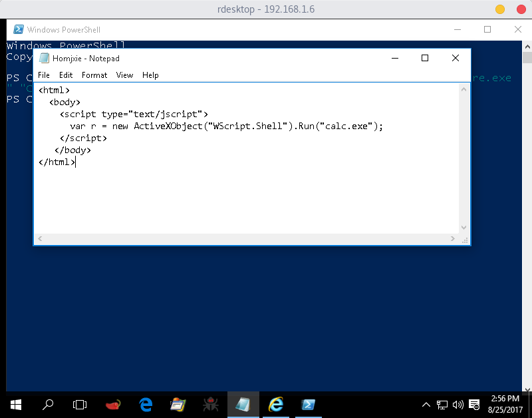Switch to PowerShell via taskbar icon
The height and width of the screenshot is (418, 532).
pyautogui.click(x=308, y=405)
